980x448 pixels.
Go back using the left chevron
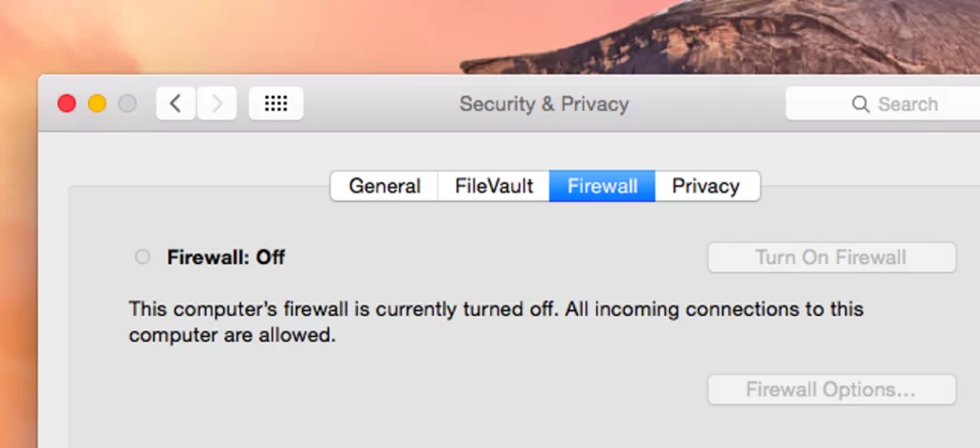(x=176, y=103)
